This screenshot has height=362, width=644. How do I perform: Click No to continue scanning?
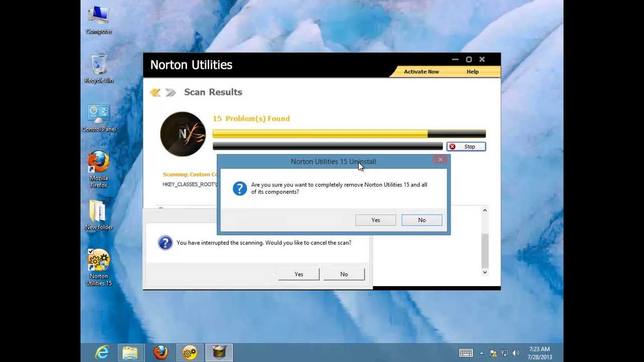[x=344, y=274]
